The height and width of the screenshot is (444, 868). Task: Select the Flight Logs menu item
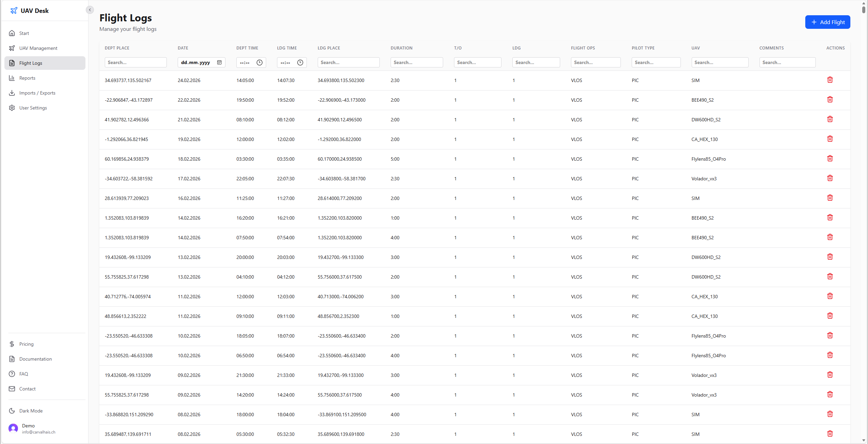click(x=45, y=63)
